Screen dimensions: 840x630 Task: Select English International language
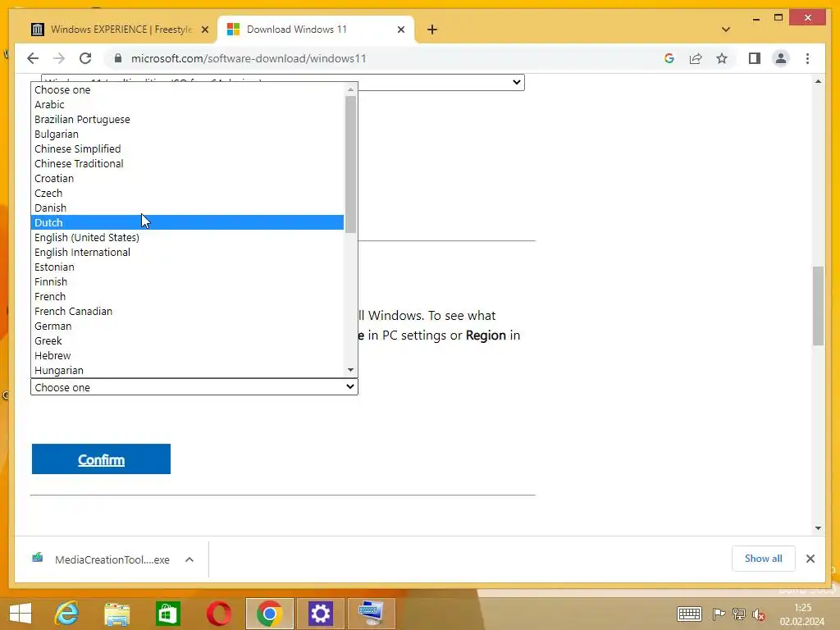click(x=187, y=252)
